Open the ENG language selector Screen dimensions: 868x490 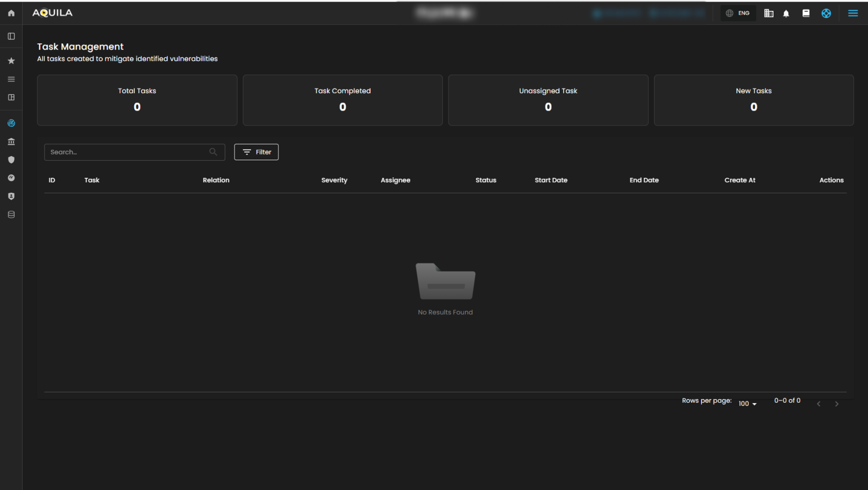tap(738, 13)
